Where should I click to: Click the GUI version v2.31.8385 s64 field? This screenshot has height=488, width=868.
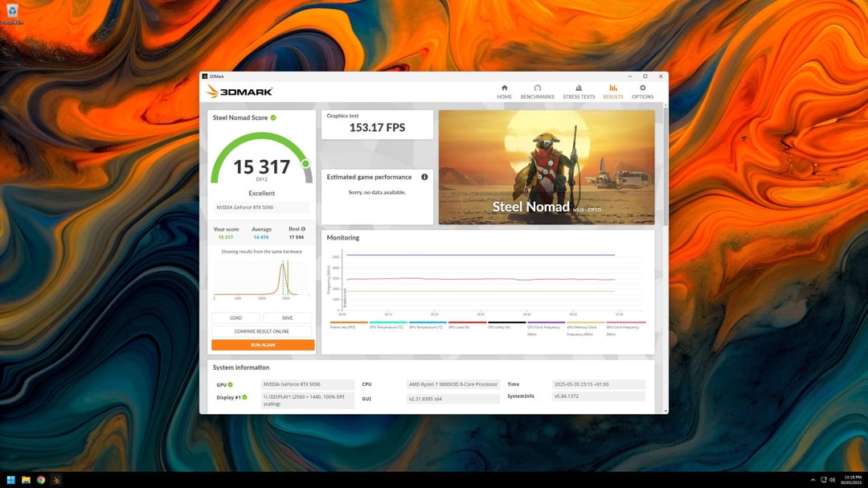452,399
